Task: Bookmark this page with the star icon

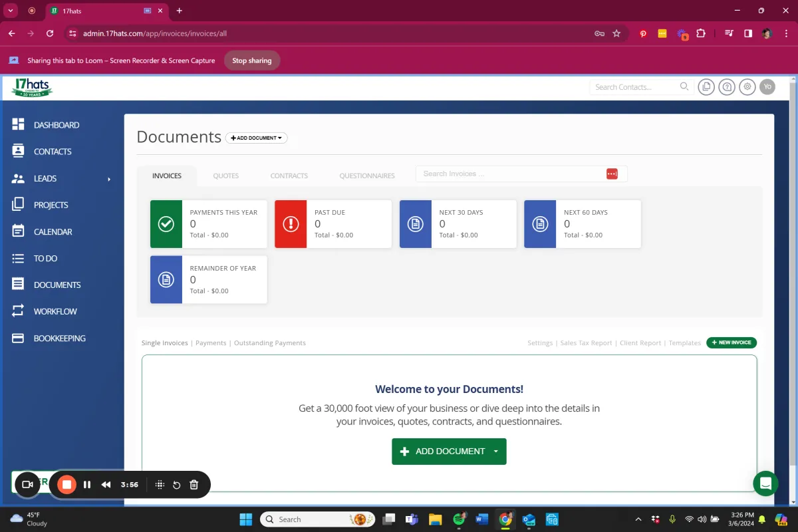Action: (x=616, y=33)
